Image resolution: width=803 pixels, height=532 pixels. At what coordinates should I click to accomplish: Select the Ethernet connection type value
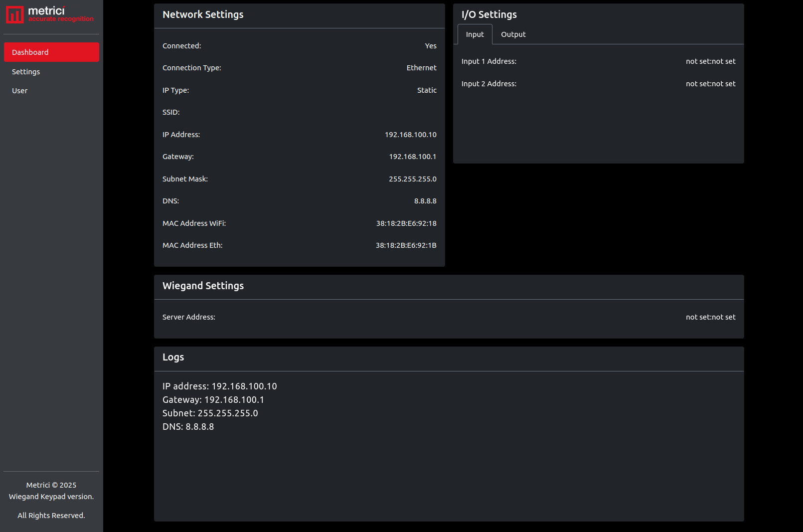tap(421, 68)
